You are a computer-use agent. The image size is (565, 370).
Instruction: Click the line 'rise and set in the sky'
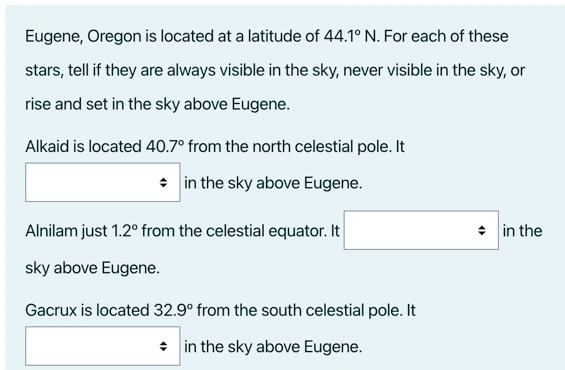pos(157,104)
